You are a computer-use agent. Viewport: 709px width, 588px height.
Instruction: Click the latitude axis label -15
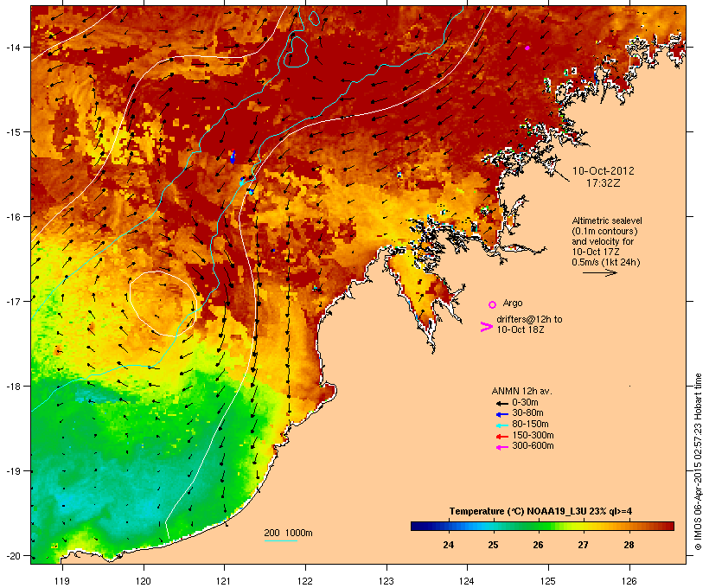(x=12, y=132)
